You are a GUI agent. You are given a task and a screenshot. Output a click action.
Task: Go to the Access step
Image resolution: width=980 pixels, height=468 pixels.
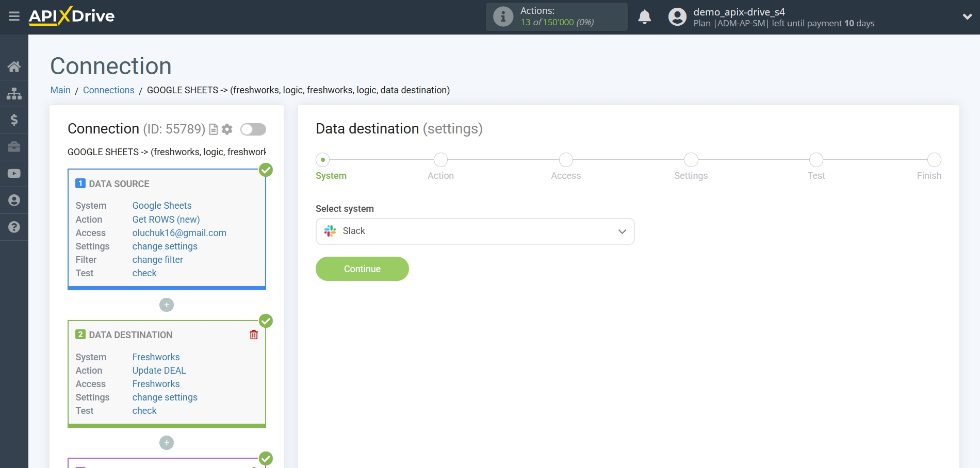[x=566, y=160]
